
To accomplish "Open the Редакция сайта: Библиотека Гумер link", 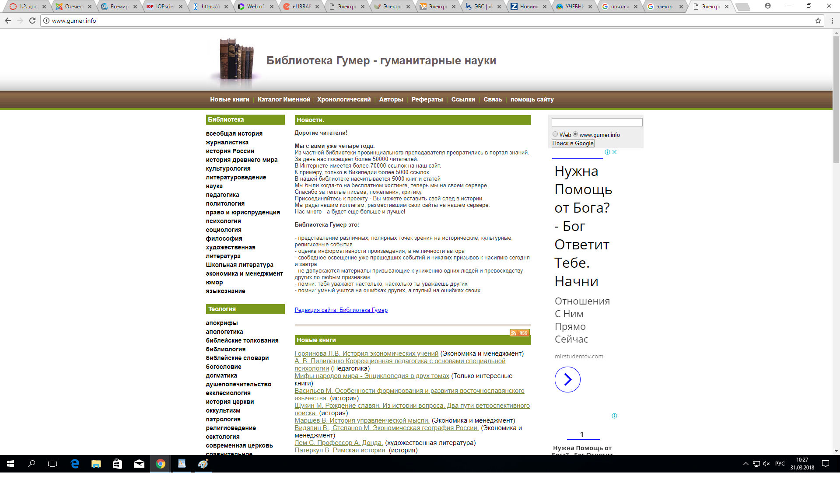I will click(x=341, y=310).
